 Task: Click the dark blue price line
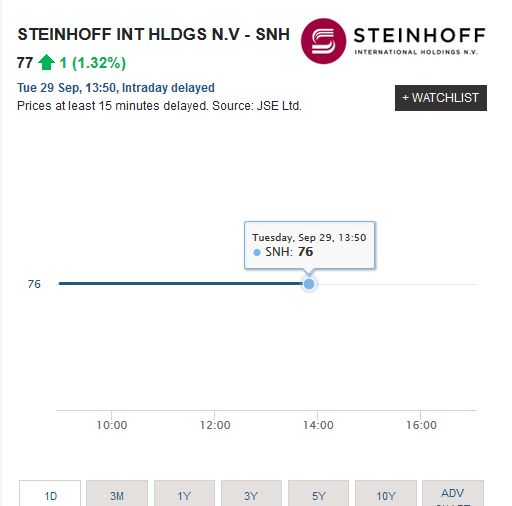coord(180,283)
